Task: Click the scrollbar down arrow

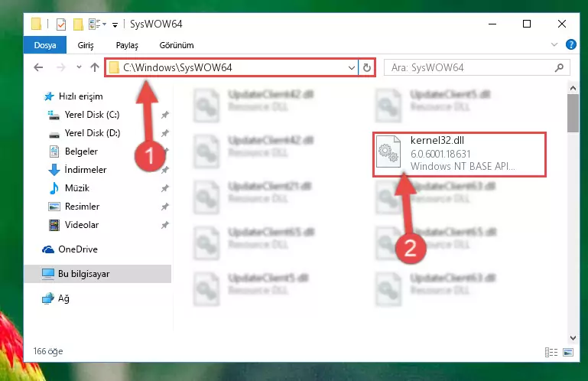Action: click(x=573, y=338)
